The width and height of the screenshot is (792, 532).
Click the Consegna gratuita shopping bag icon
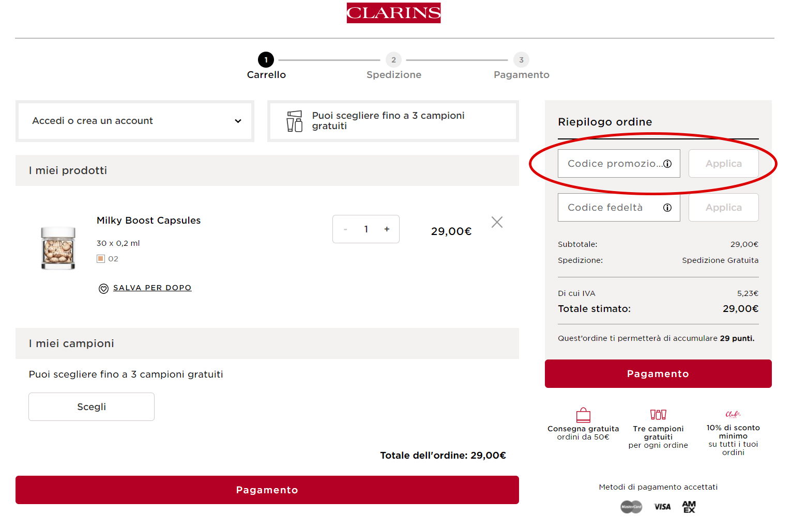583,415
